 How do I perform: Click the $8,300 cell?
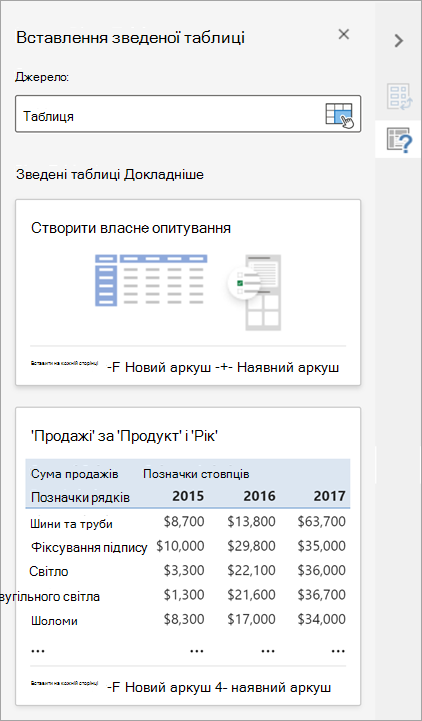[184, 619]
